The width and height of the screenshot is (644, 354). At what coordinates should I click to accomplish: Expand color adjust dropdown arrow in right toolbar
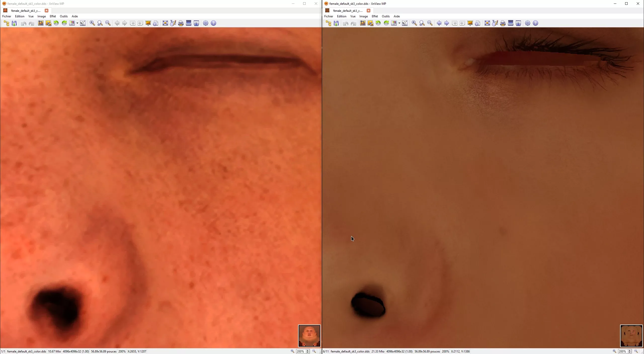[x=399, y=23]
